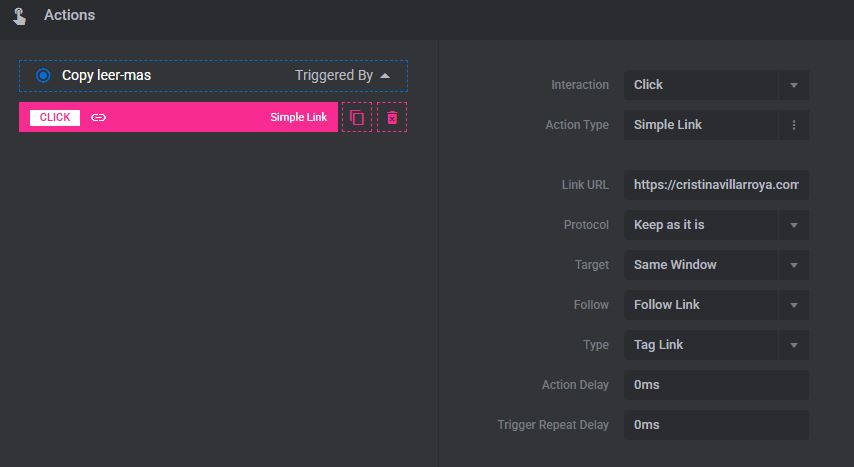854x467 pixels.
Task: Open the Interaction dropdown arrow
Action: [x=794, y=85]
